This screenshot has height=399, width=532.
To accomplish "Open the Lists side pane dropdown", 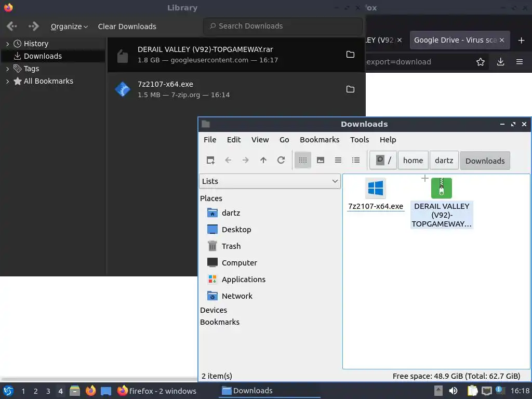I will 270,181.
